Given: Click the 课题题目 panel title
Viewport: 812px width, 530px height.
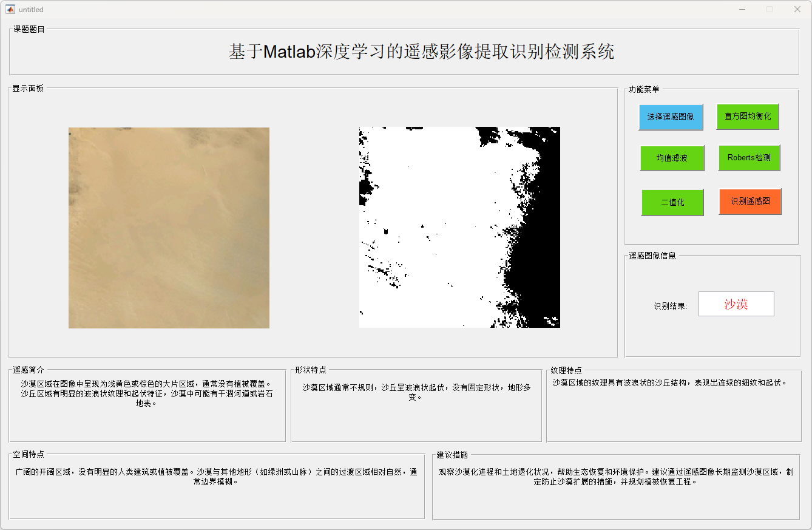Looking at the screenshot, I should pyautogui.click(x=29, y=29).
